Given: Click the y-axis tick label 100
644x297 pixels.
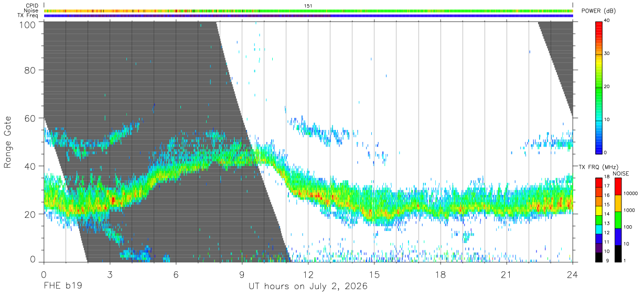Looking at the screenshot, I should click(28, 25).
